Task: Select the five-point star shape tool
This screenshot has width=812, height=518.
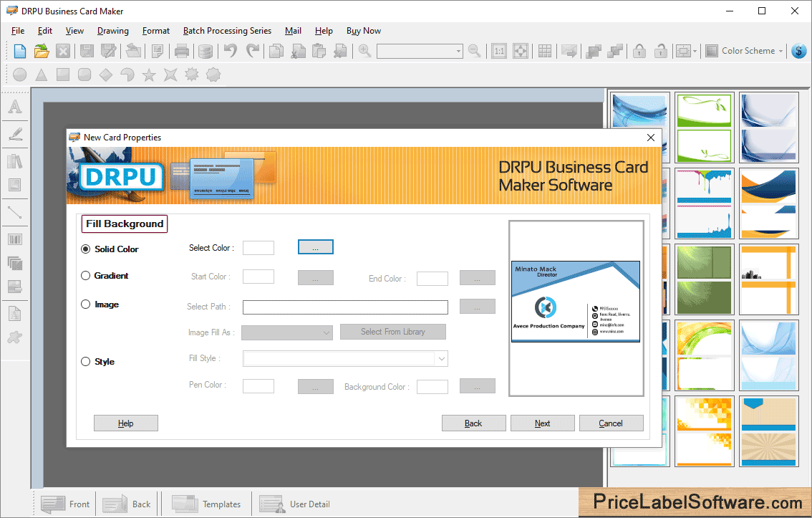Action: tap(149, 75)
